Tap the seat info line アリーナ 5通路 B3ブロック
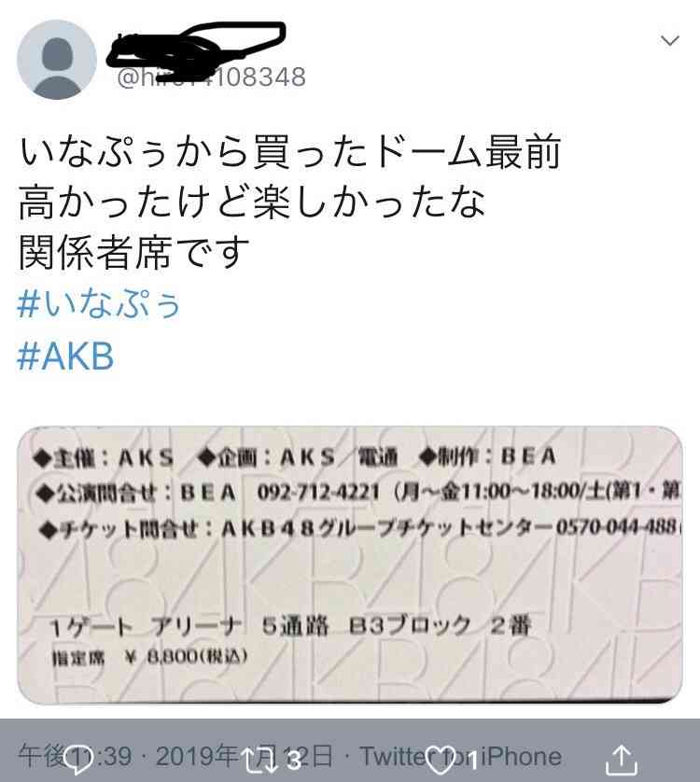Screen dimensions: 700x782 [311, 626]
